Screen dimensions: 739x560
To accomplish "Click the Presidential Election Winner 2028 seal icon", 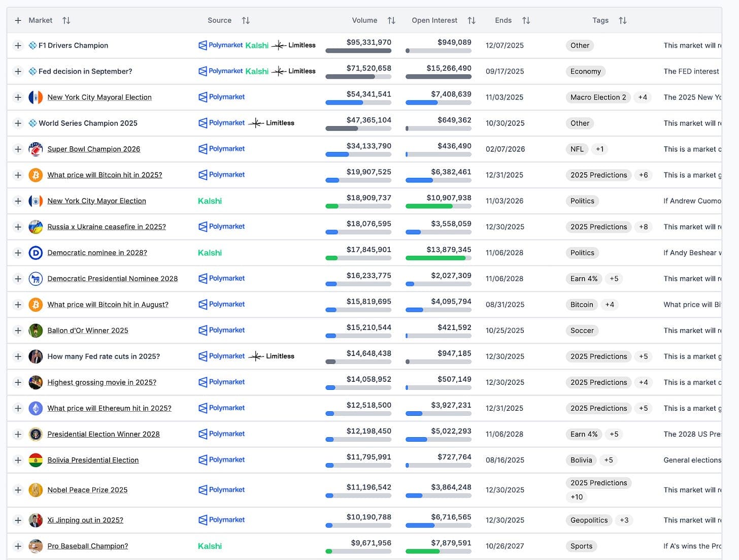I will (36, 434).
